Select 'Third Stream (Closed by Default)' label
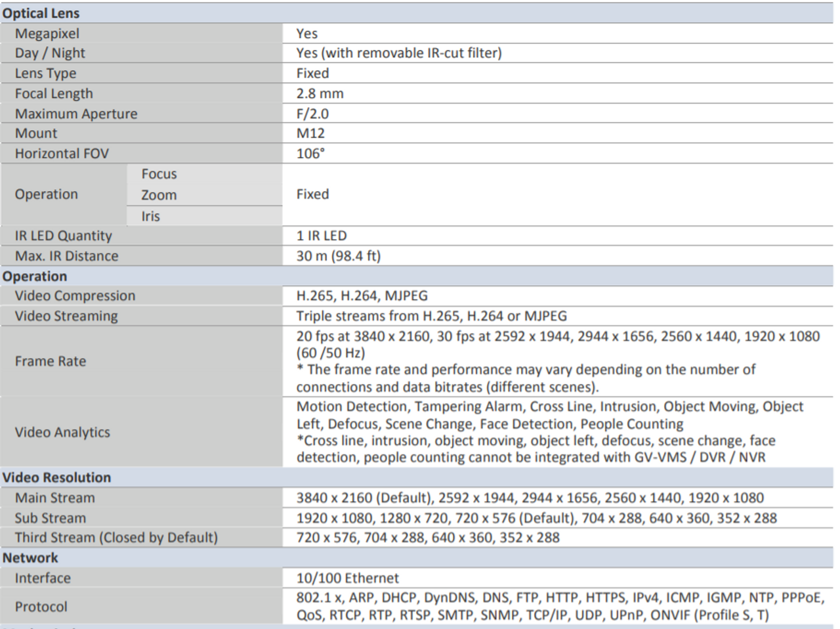The height and width of the screenshot is (629, 840). [x=116, y=538]
